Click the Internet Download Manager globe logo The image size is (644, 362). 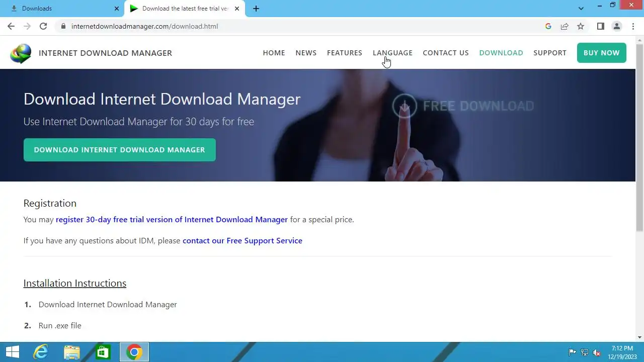21,54
